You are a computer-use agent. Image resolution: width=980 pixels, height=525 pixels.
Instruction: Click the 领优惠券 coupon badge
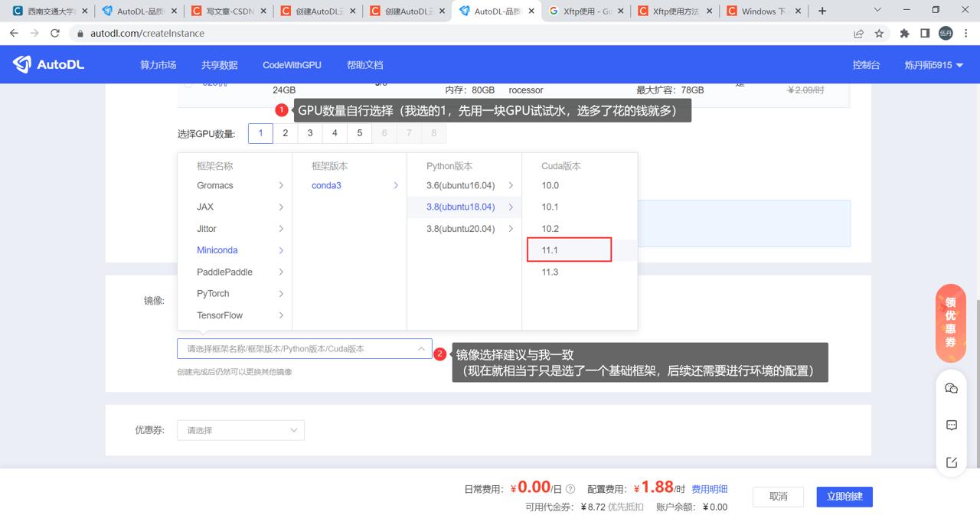click(x=950, y=322)
